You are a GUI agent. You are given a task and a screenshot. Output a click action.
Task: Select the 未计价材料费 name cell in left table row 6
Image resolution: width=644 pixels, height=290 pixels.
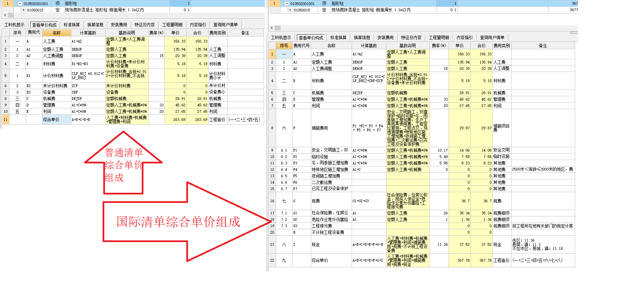tap(57, 86)
